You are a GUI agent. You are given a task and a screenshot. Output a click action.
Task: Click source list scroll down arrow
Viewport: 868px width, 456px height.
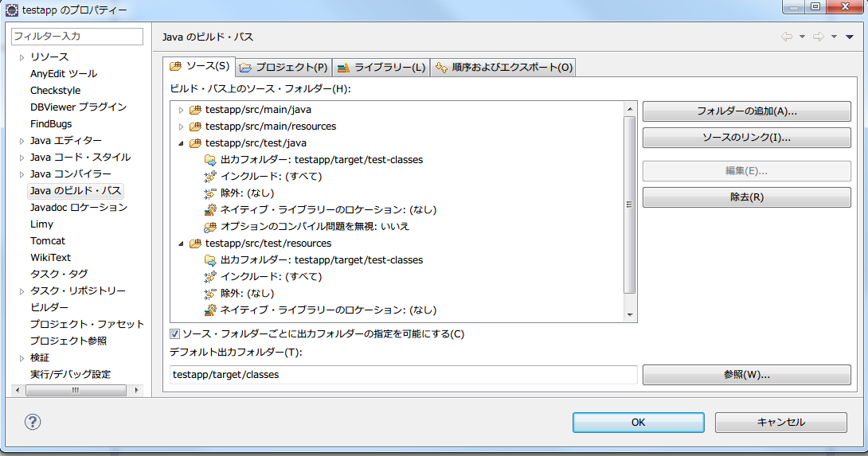click(x=629, y=315)
